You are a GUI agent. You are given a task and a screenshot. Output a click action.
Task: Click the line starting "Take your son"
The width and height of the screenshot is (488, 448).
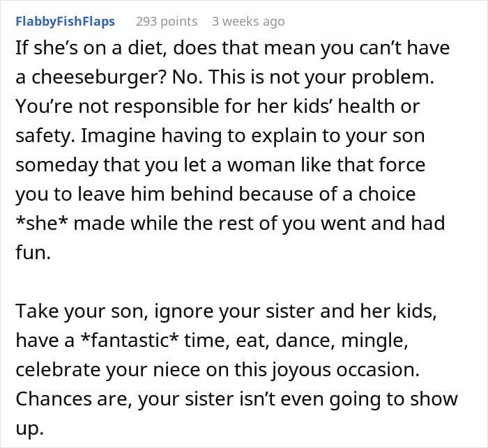click(x=227, y=311)
